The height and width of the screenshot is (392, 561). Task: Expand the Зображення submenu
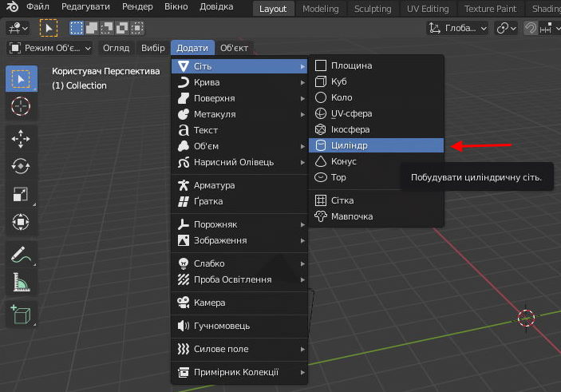pos(239,240)
